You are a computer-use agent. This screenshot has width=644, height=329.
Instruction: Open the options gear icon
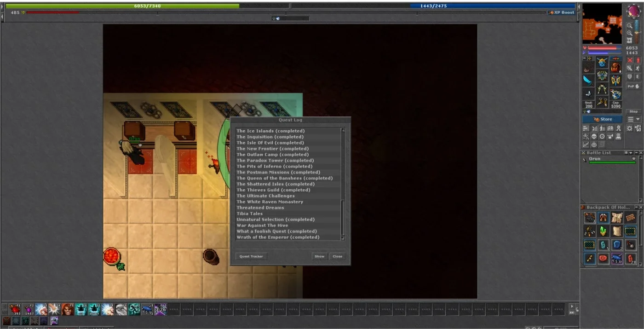click(630, 128)
